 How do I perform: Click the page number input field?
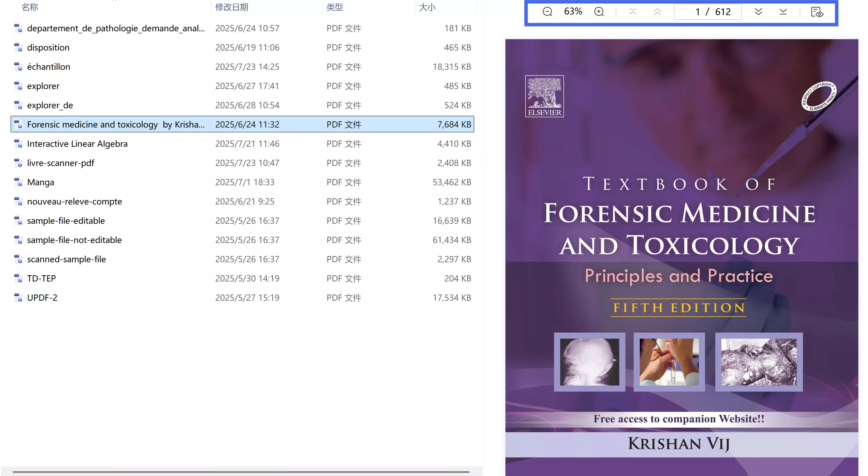tap(708, 12)
